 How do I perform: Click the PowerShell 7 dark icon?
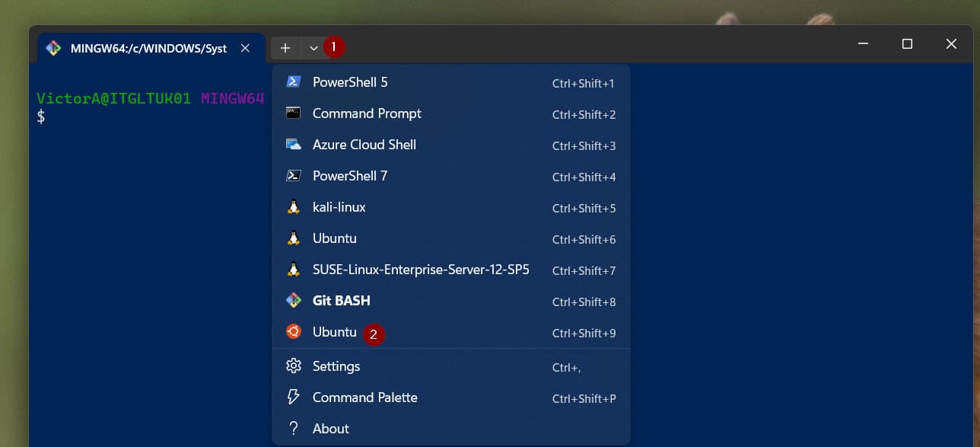pyautogui.click(x=293, y=175)
